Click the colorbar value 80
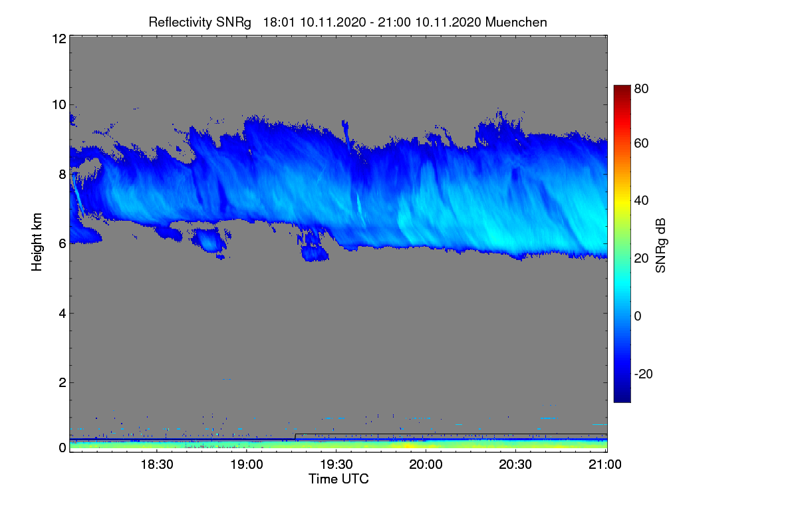This screenshot has width=798, height=532. (x=641, y=88)
